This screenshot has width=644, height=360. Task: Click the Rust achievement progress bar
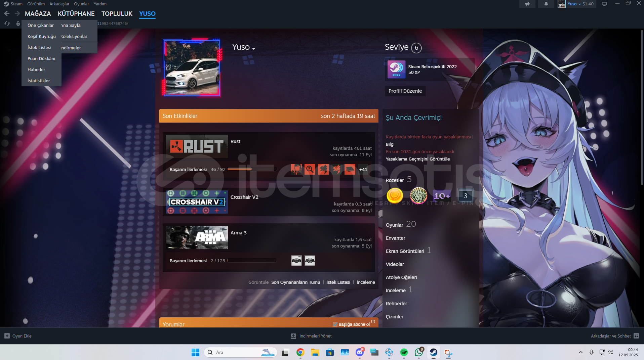[x=252, y=169]
